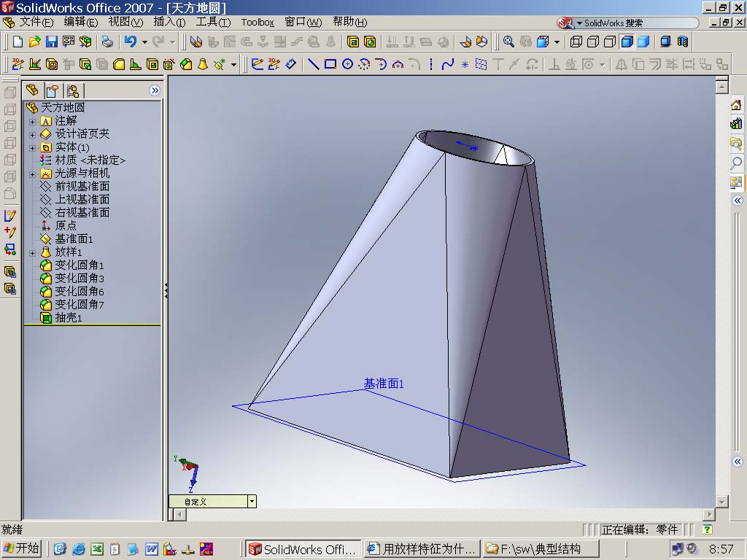The width and height of the screenshot is (747, 560).
Task: Open the 帮助 menu
Action: click(349, 22)
